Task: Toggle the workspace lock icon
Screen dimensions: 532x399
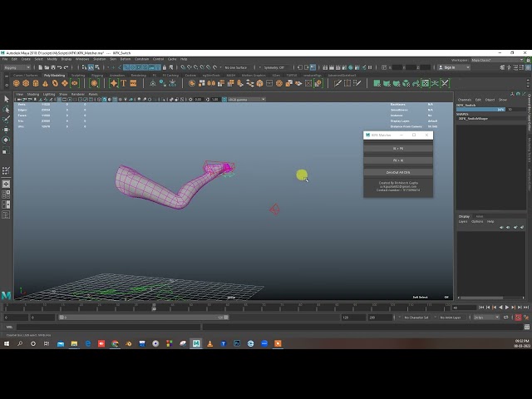Action: 529,60
